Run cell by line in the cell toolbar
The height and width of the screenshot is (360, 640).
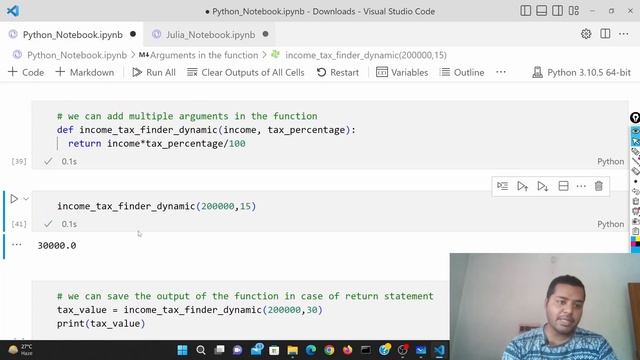tap(502, 186)
